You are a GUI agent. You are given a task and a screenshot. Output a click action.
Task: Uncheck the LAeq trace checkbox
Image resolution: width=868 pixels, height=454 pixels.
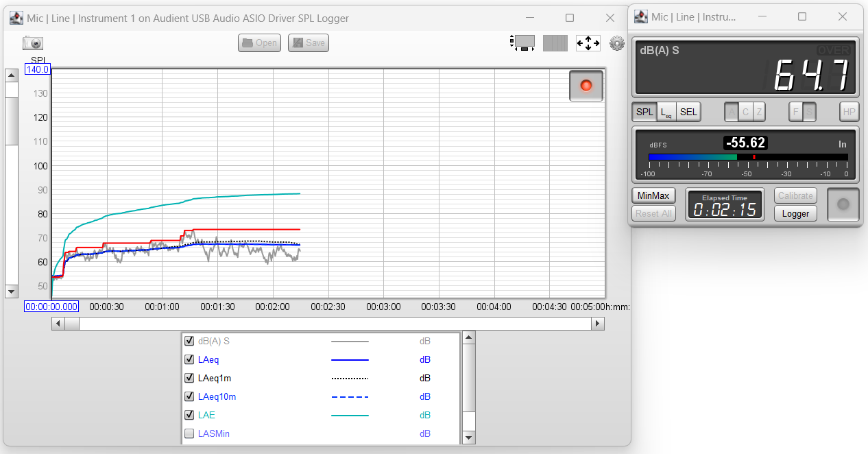pyautogui.click(x=189, y=359)
